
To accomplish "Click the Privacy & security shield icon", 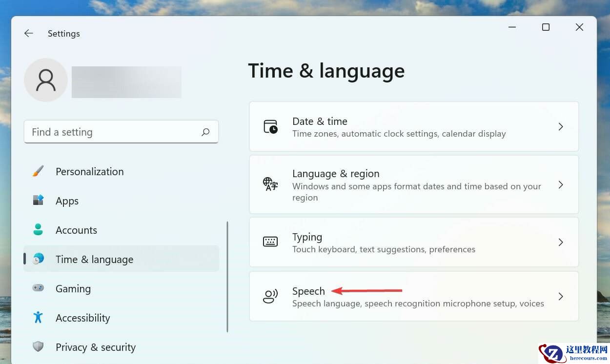I will click(x=38, y=347).
